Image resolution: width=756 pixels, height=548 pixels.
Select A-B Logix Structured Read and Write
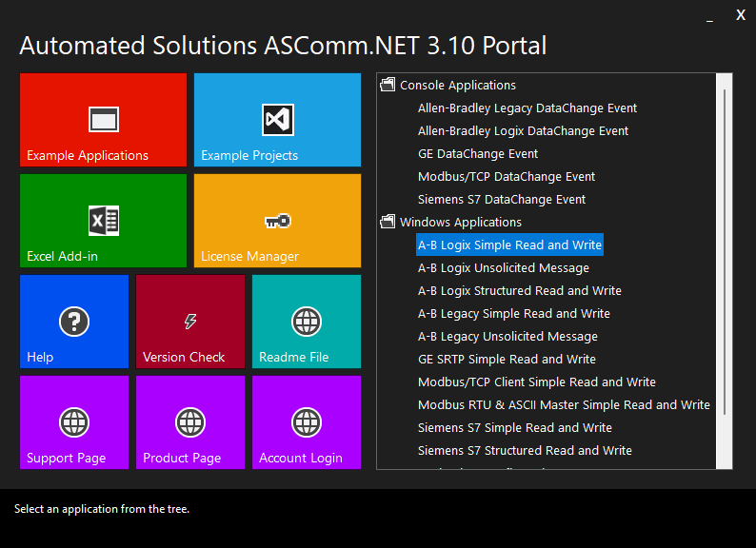pos(519,290)
